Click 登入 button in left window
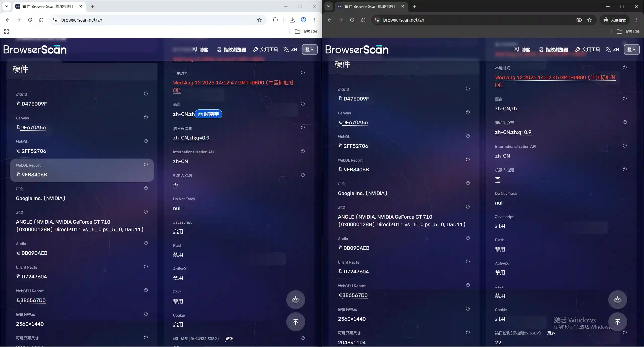 (x=310, y=49)
